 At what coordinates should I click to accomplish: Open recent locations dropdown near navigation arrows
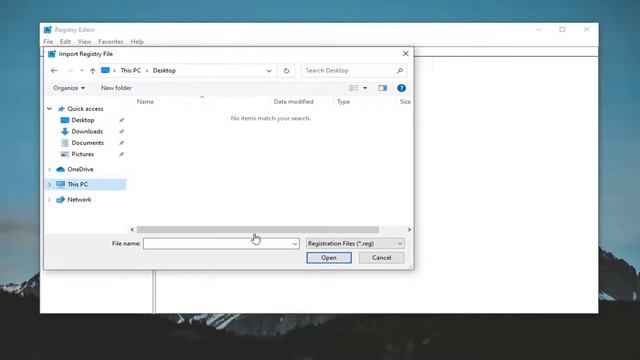[x=82, y=71]
